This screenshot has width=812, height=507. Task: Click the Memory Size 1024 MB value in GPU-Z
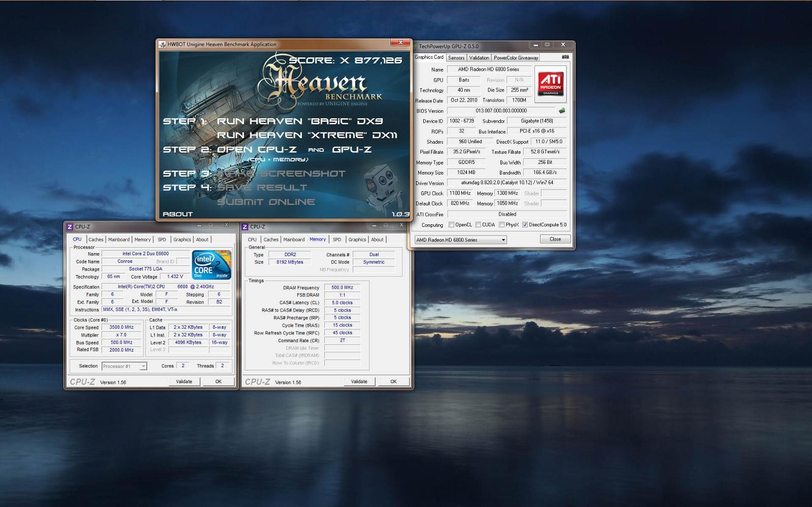tap(466, 173)
